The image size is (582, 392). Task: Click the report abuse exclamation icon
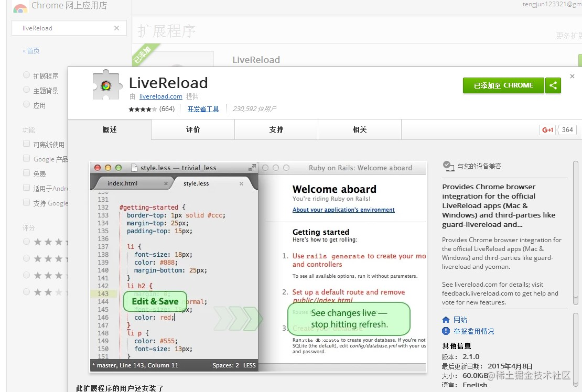(446, 331)
